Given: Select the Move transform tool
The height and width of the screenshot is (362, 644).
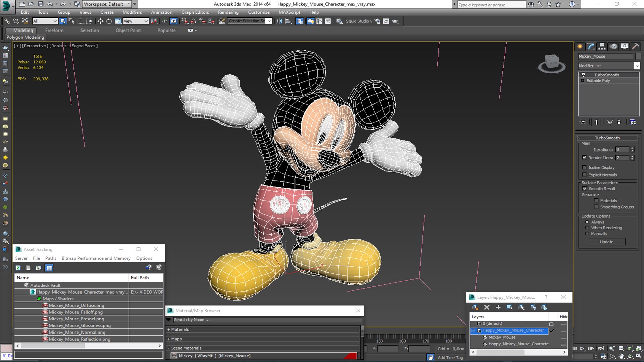Looking at the screenshot, I should 100,21.
